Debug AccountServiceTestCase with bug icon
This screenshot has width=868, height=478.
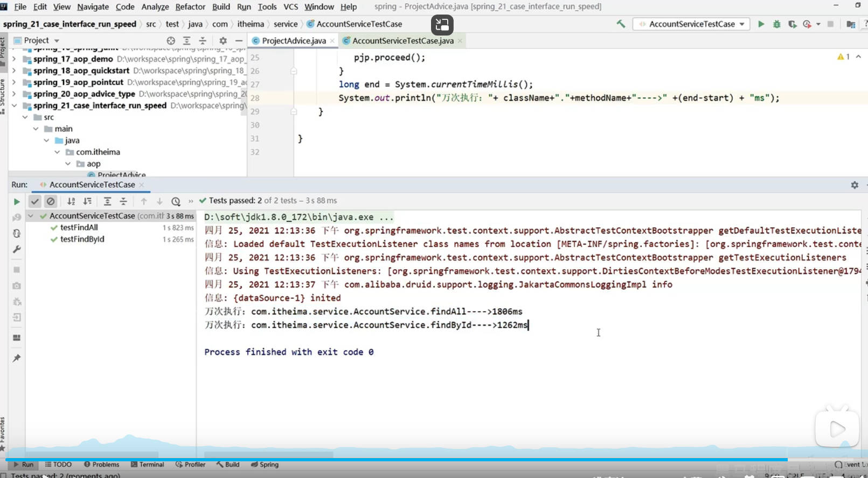click(x=776, y=24)
